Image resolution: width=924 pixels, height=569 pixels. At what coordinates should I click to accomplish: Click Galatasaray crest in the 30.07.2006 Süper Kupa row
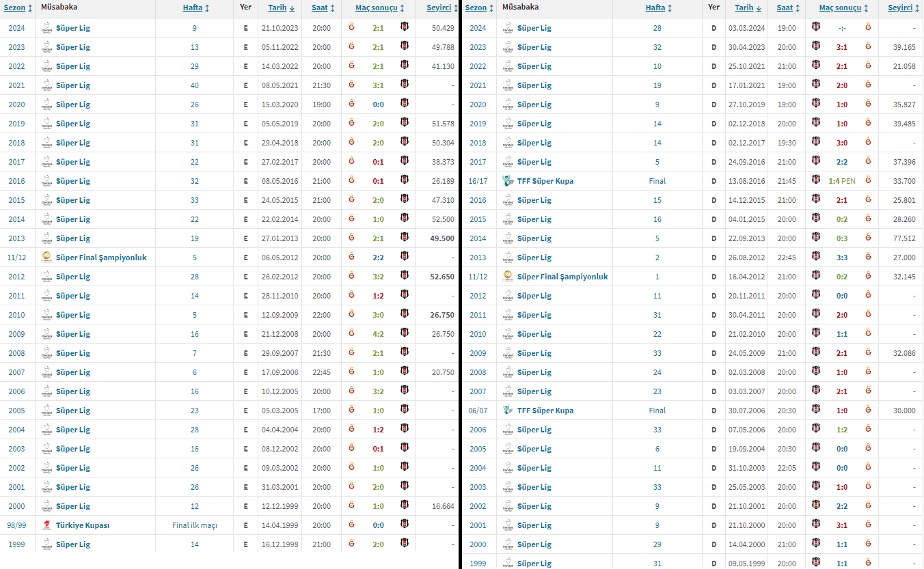click(868, 410)
